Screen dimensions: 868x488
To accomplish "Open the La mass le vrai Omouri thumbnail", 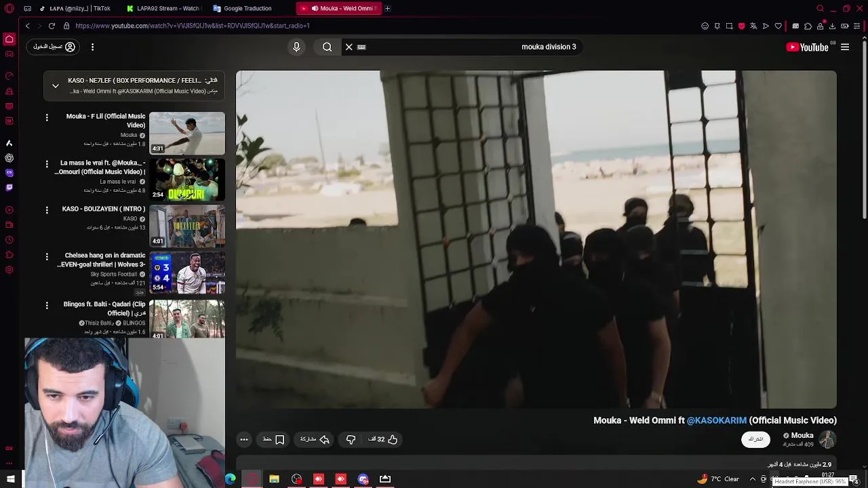I will pyautogui.click(x=187, y=179).
